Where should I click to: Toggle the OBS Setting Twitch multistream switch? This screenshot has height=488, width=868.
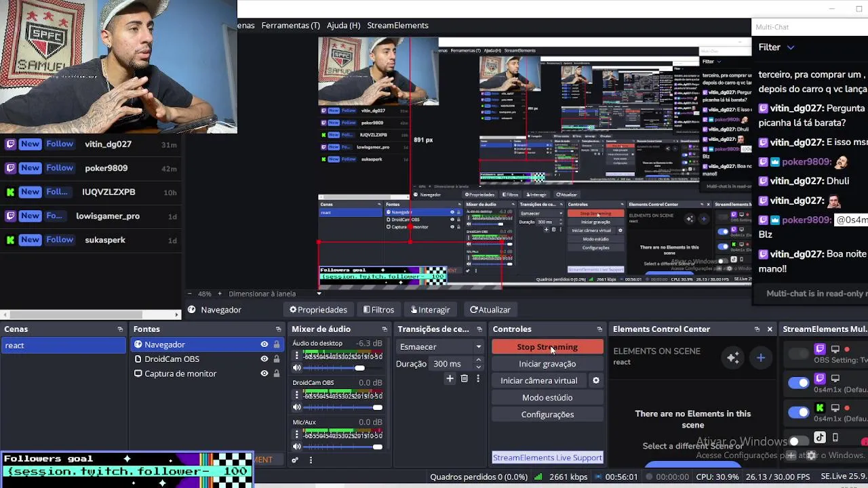click(799, 353)
